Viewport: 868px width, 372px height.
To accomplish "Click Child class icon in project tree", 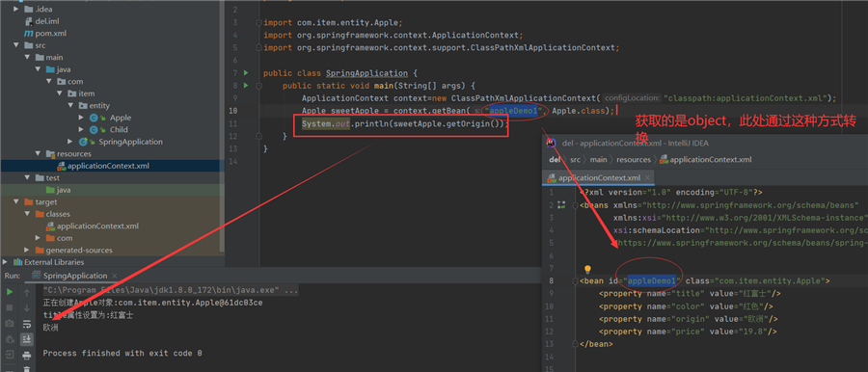I will [x=95, y=129].
